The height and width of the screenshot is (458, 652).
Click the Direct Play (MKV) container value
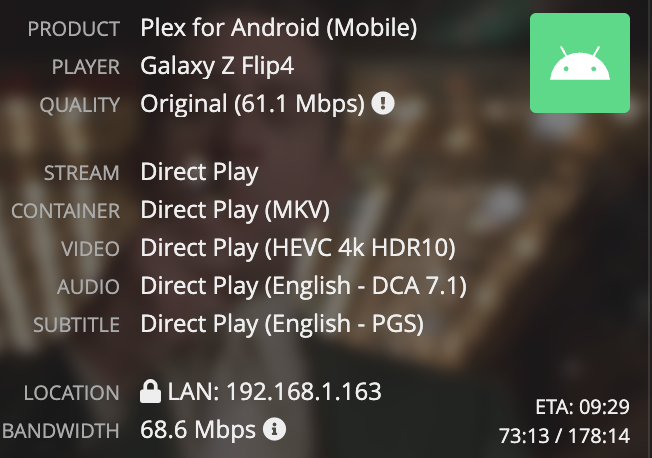click(235, 210)
